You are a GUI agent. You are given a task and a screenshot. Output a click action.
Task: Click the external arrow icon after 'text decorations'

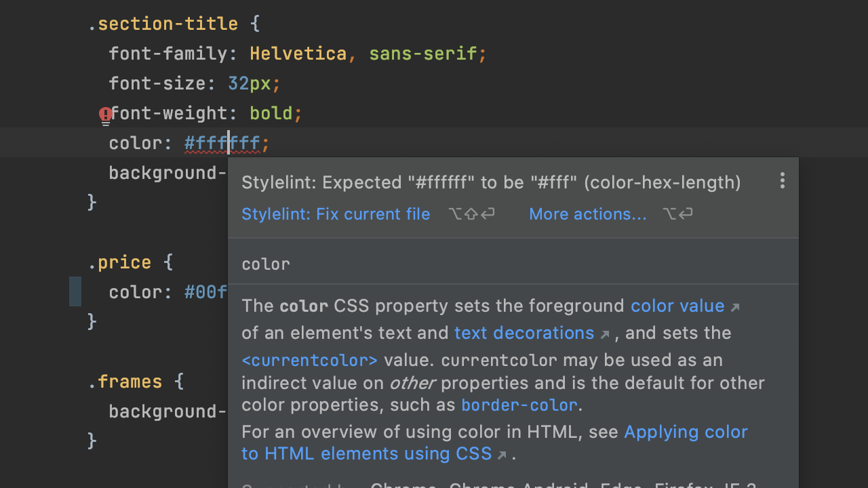(x=605, y=334)
